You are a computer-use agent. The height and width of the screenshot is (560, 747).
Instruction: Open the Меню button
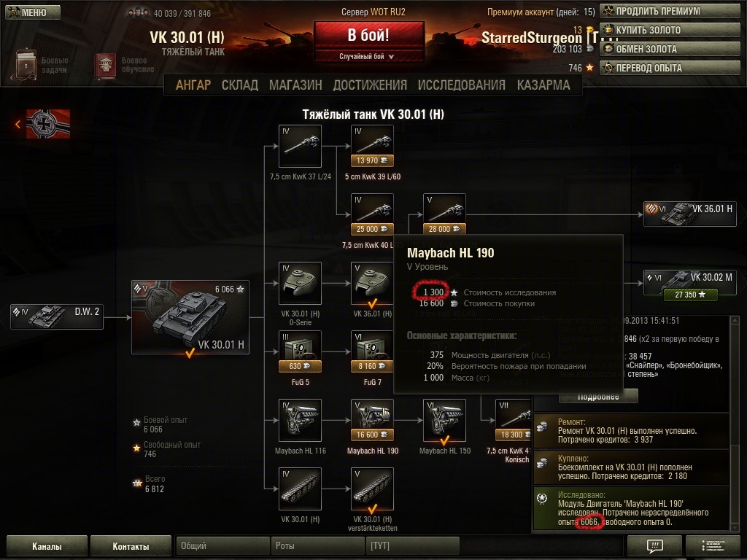coord(33,12)
